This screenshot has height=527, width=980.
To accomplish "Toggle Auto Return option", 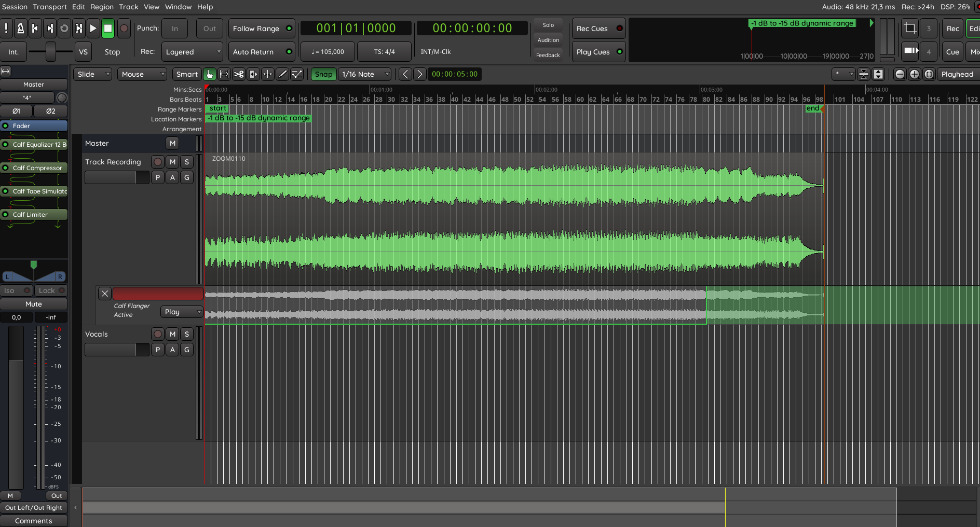I will coord(262,51).
